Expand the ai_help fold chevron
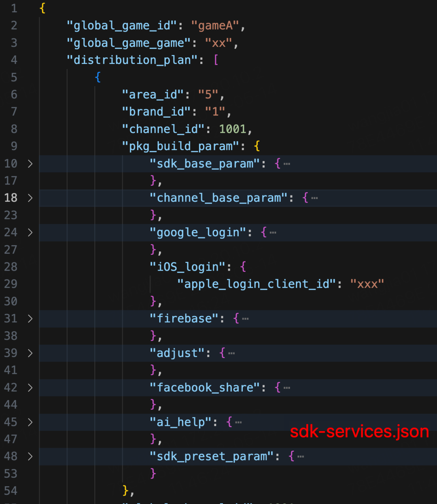The height and width of the screenshot is (504, 437). tap(30, 422)
